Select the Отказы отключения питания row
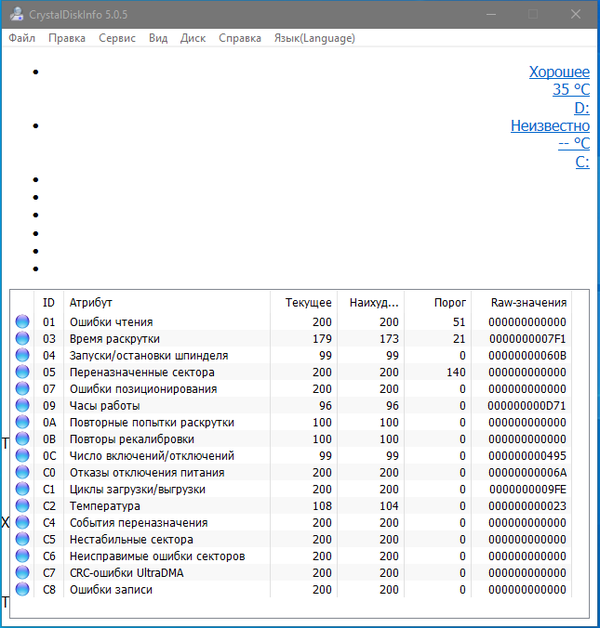The width and height of the screenshot is (600, 628). click(147, 472)
